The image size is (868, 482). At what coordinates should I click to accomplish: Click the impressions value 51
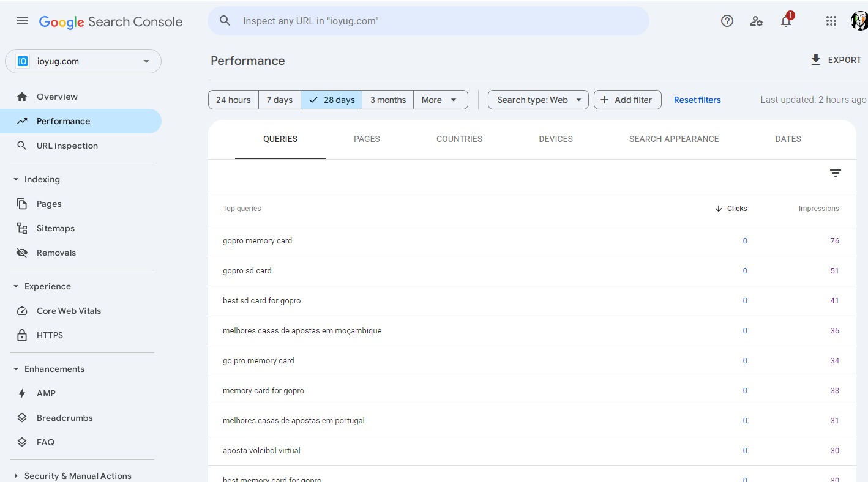pyautogui.click(x=834, y=271)
